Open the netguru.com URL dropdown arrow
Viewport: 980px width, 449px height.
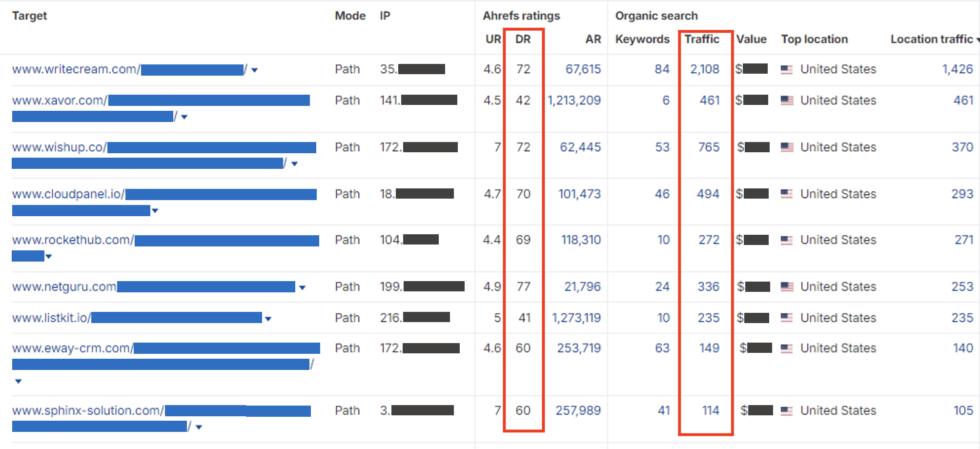tap(302, 288)
